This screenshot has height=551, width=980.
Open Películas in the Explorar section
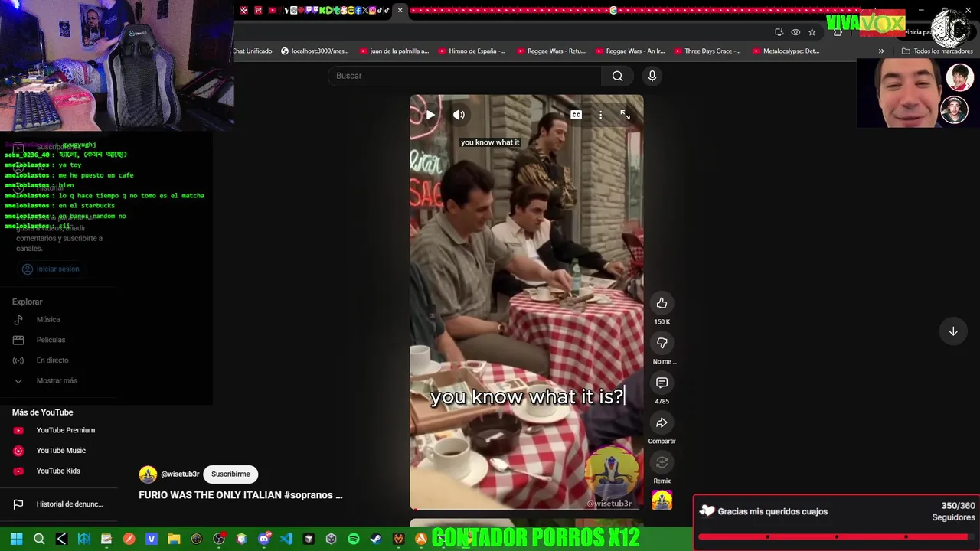51,340
